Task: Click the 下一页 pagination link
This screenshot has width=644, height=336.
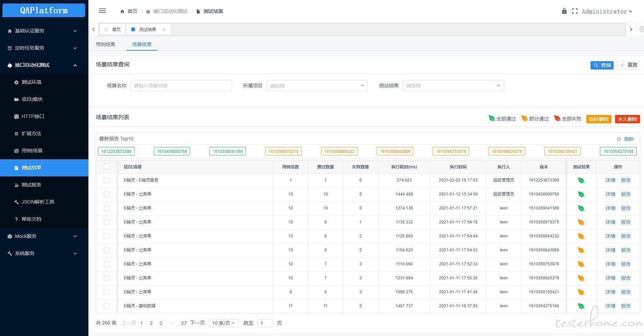Action: tap(197, 323)
